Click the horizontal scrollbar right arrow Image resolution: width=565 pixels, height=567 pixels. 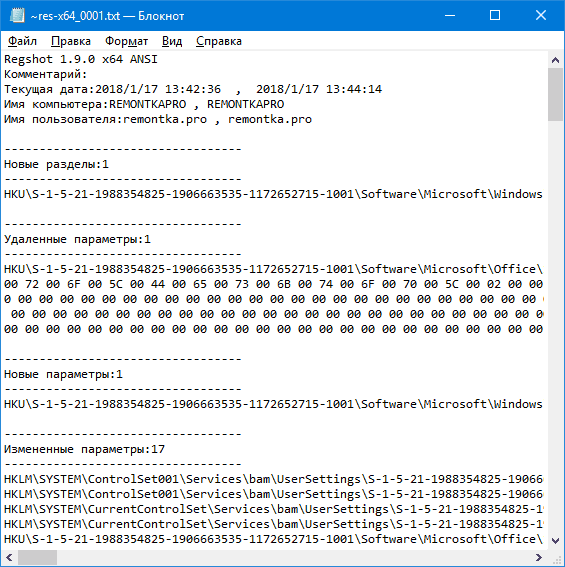(x=539, y=557)
